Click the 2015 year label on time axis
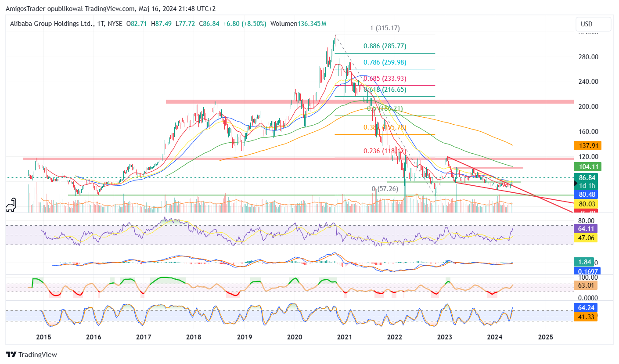The width and height of the screenshot is (619, 364). [43, 337]
